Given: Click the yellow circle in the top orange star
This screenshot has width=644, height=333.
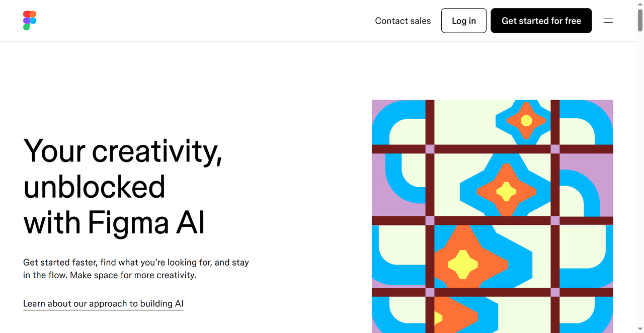Looking at the screenshot, I should pos(526,121).
